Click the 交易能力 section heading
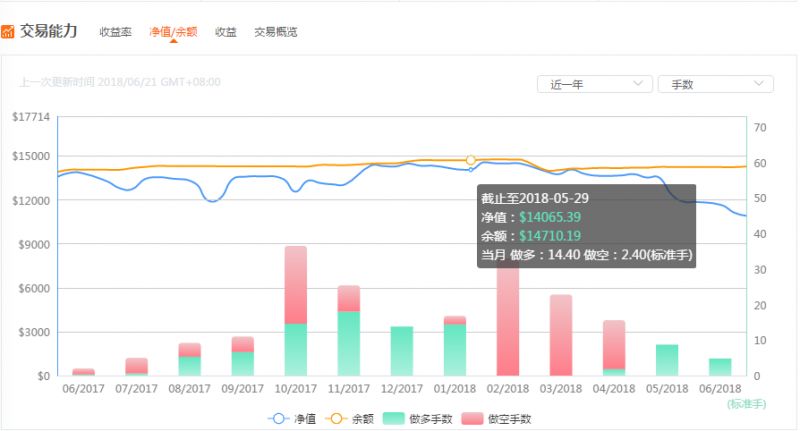The image size is (800, 431). coord(48,31)
